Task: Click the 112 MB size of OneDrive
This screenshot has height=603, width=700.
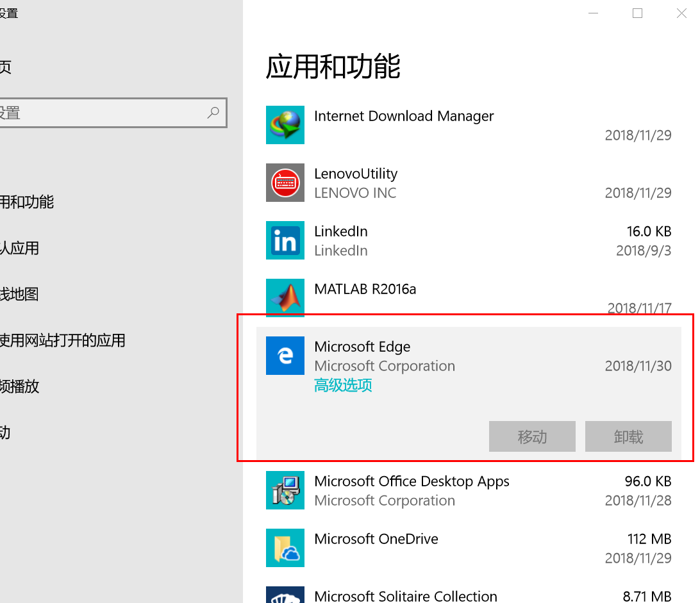Action: tap(649, 539)
